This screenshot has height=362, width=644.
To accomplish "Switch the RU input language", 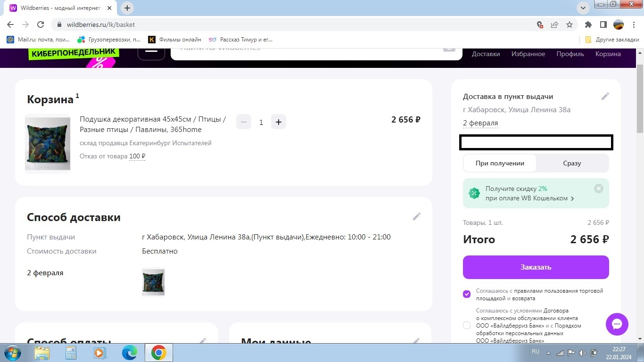I will 536,352.
